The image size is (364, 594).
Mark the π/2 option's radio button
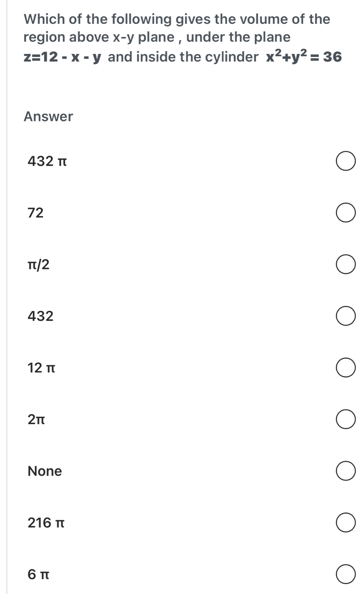point(346,265)
